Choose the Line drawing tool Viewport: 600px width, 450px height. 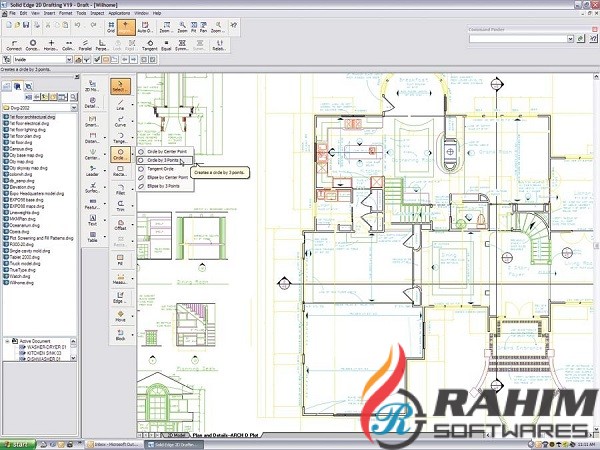[120, 104]
